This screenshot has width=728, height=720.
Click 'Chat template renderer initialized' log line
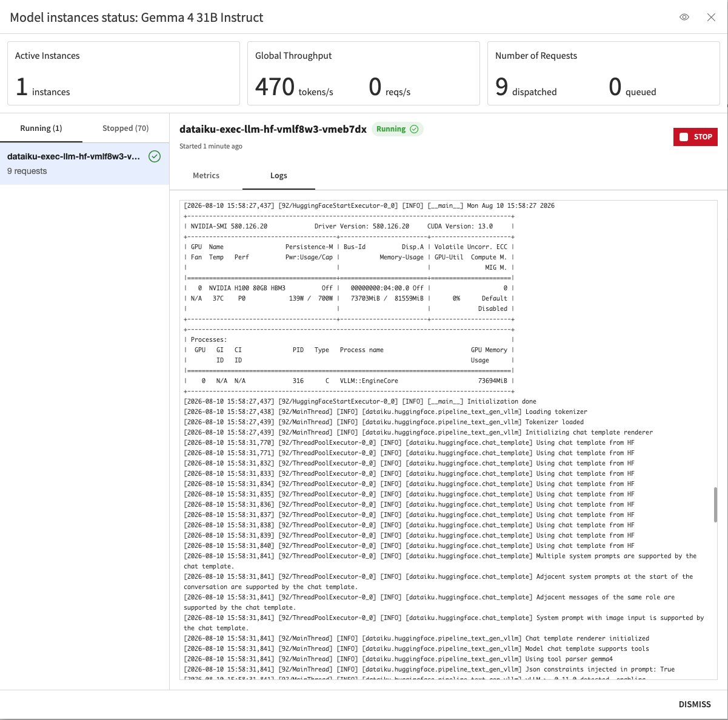pyautogui.click(x=416, y=638)
